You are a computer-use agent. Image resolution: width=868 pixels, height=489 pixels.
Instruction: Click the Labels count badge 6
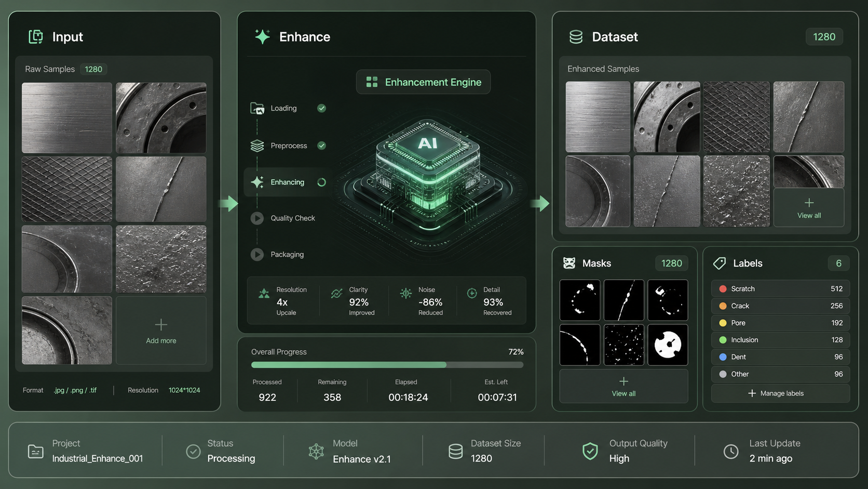(x=838, y=263)
